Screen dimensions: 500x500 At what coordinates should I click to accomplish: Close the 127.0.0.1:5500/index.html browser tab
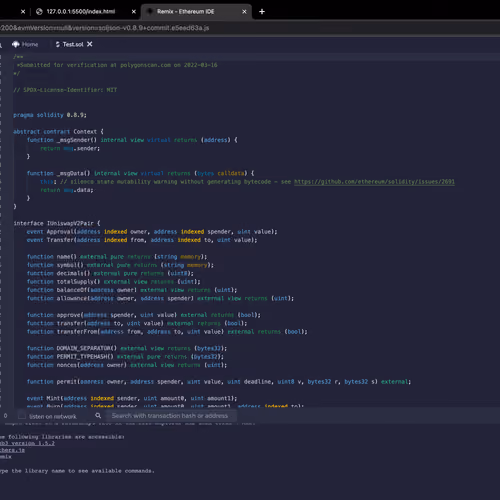point(134,12)
